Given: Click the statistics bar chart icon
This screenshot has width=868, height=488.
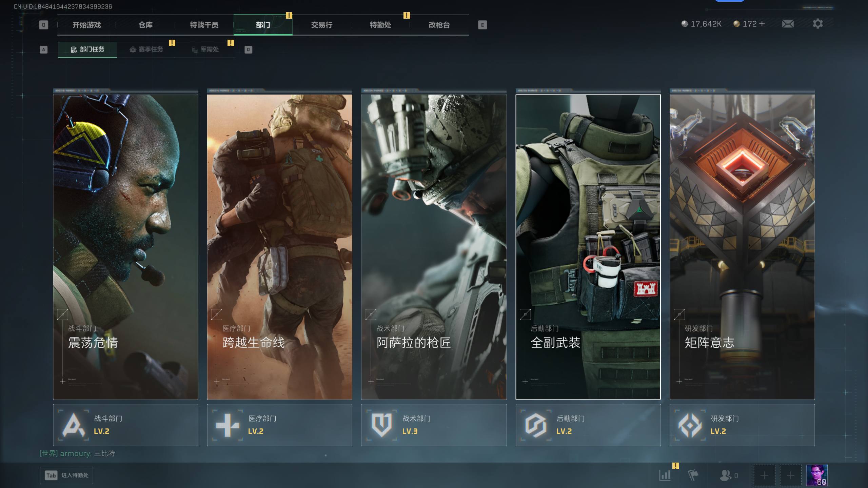Looking at the screenshot, I should [x=665, y=475].
